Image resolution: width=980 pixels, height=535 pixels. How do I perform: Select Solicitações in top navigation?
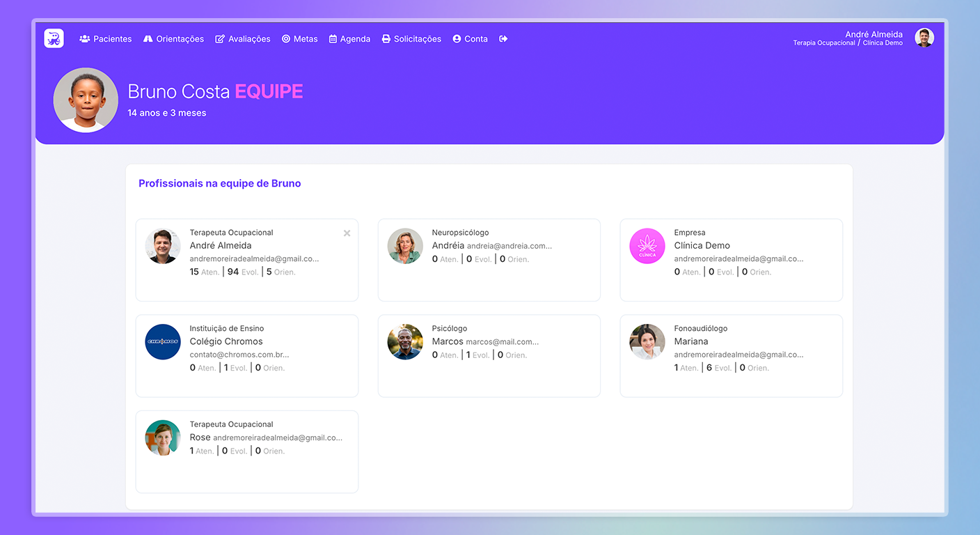[x=411, y=39]
